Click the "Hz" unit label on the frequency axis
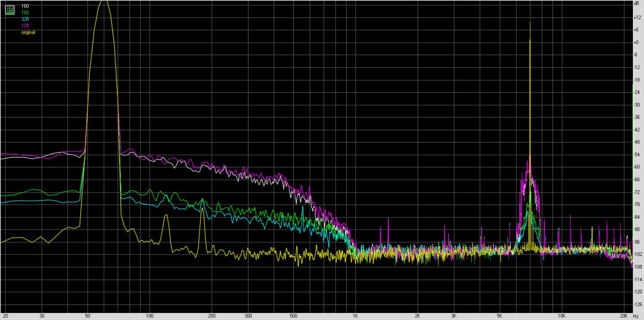This screenshot has height=320, width=644. pyautogui.click(x=636, y=316)
